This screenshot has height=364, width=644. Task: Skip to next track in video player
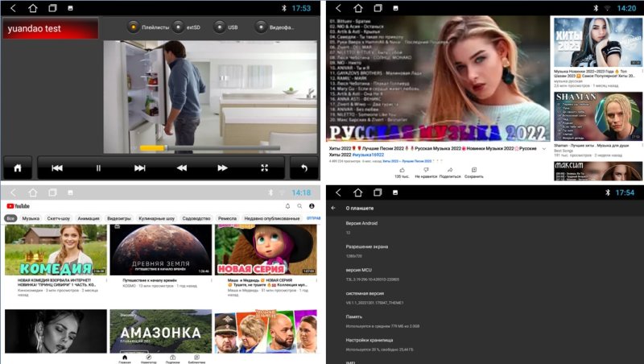pyautogui.click(x=140, y=168)
